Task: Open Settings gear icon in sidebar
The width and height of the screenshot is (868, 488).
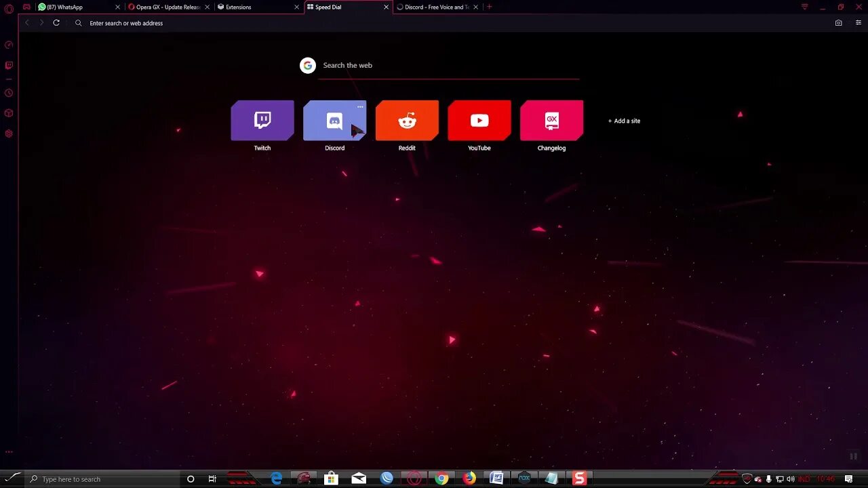Action: pos(9,134)
